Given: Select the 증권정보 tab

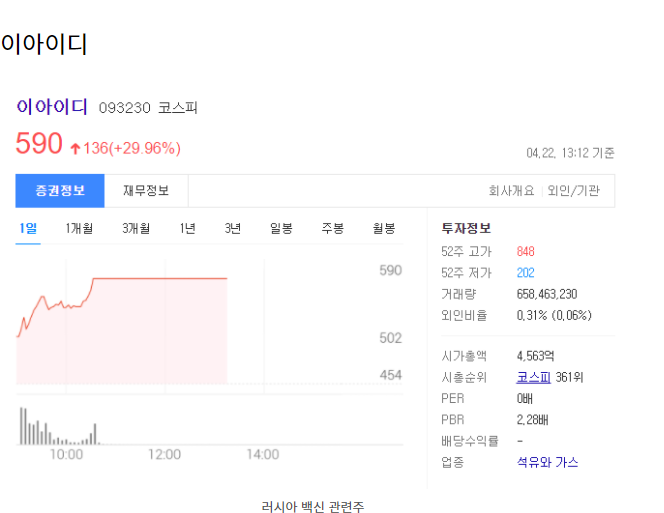Looking at the screenshot, I should coord(60,191).
